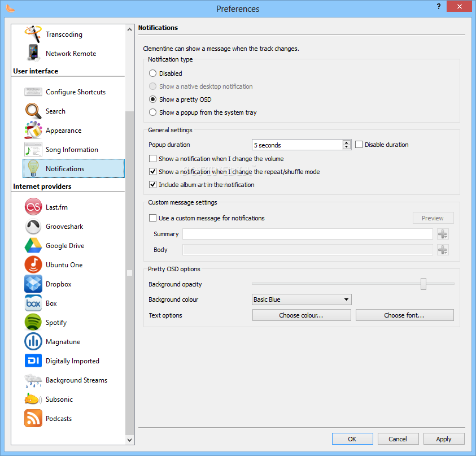
Task: Click the Clementine orange icon in title bar
Action: [10, 8]
